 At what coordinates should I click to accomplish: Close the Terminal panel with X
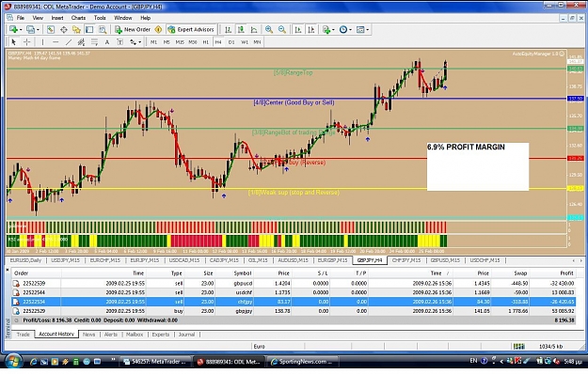8,269
